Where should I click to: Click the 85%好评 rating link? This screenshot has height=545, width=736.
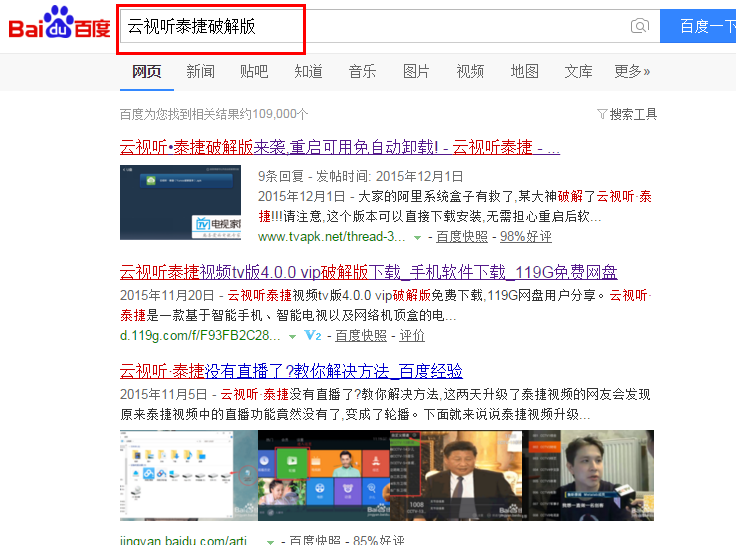click(x=378, y=540)
